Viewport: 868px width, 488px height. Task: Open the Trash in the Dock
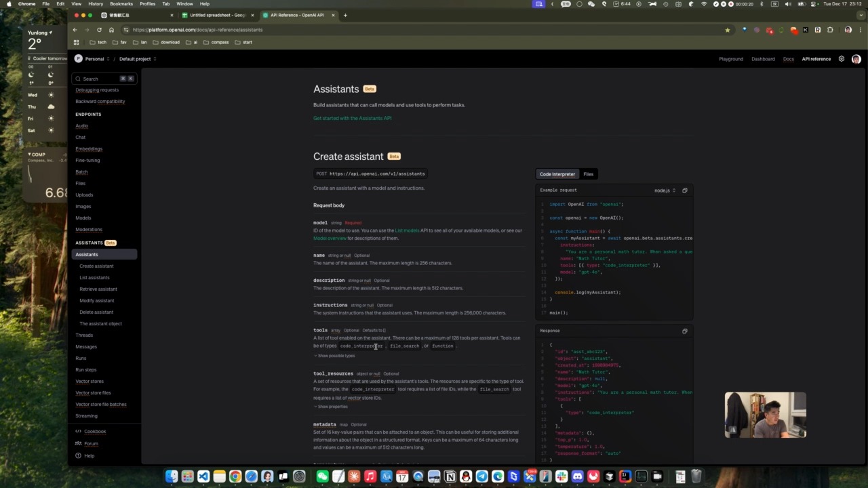point(696,476)
